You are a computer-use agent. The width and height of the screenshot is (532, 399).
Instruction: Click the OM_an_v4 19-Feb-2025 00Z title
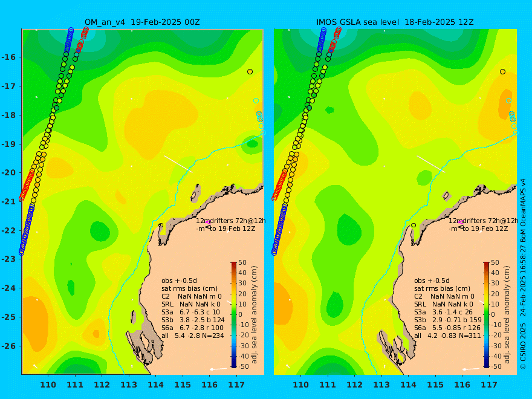click(142, 22)
